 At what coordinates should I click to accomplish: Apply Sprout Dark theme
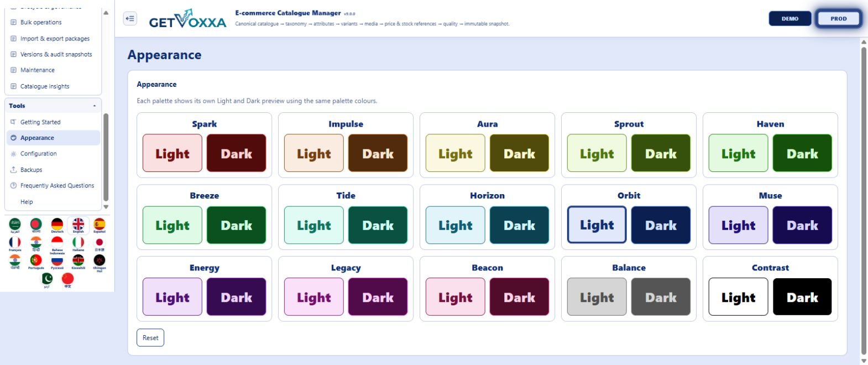click(x=661, y=153)
